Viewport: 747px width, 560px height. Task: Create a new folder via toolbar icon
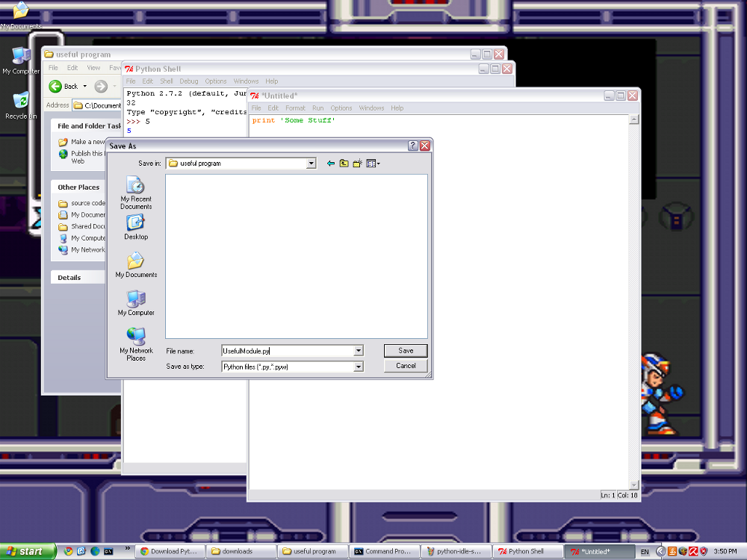click(358, 164)
